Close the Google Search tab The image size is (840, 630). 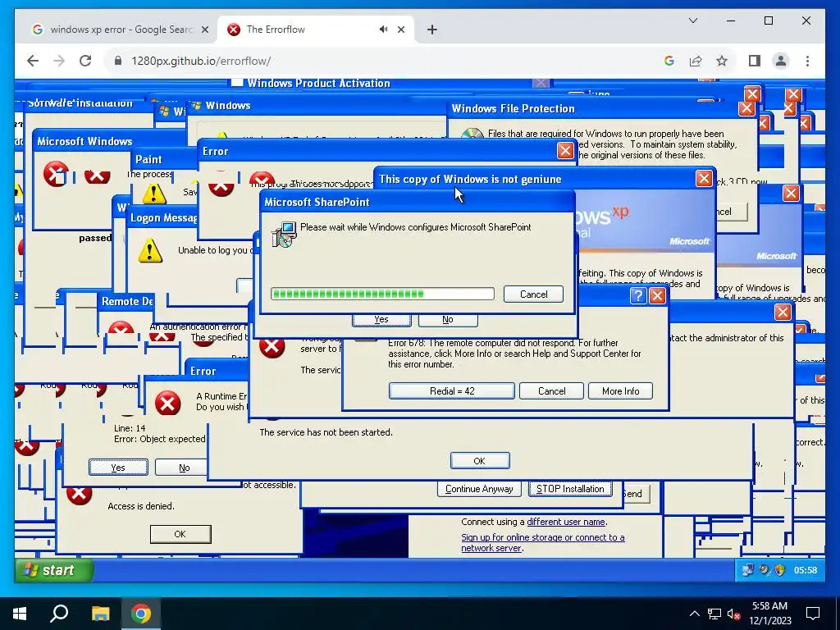204,30
